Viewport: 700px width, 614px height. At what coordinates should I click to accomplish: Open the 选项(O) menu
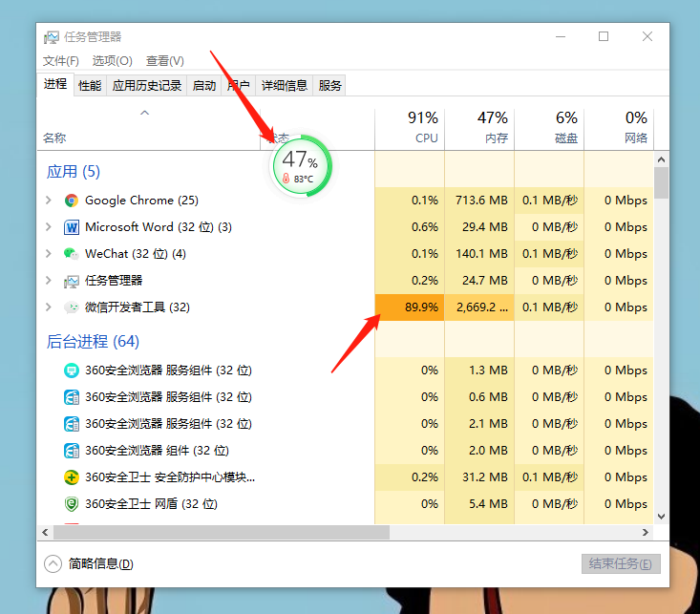coord(112,61)
